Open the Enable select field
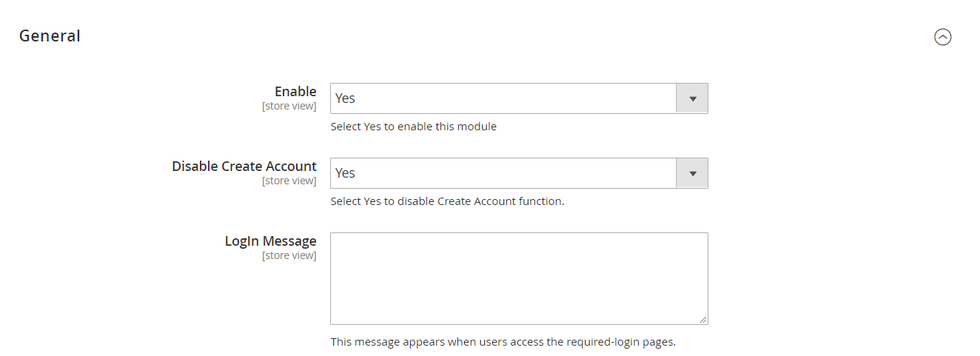Image resolution: width=980 pixels, height=356 pixels. pyautogui.click(x=503, y=98)
